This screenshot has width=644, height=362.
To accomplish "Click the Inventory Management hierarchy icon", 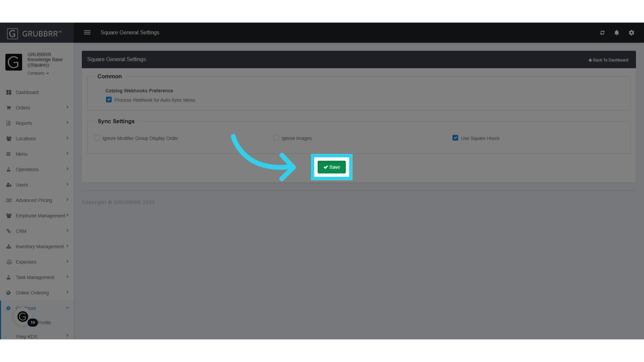I will [9, 246].
